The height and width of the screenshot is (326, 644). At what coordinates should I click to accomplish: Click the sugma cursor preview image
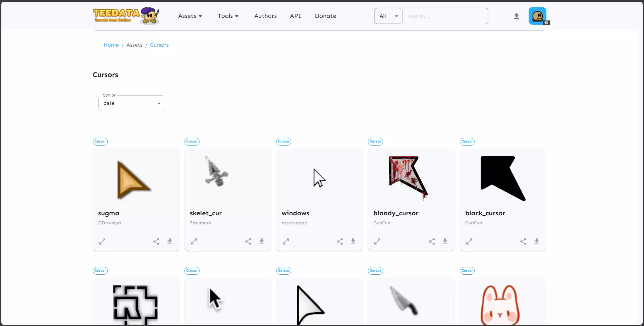point(134,179)
